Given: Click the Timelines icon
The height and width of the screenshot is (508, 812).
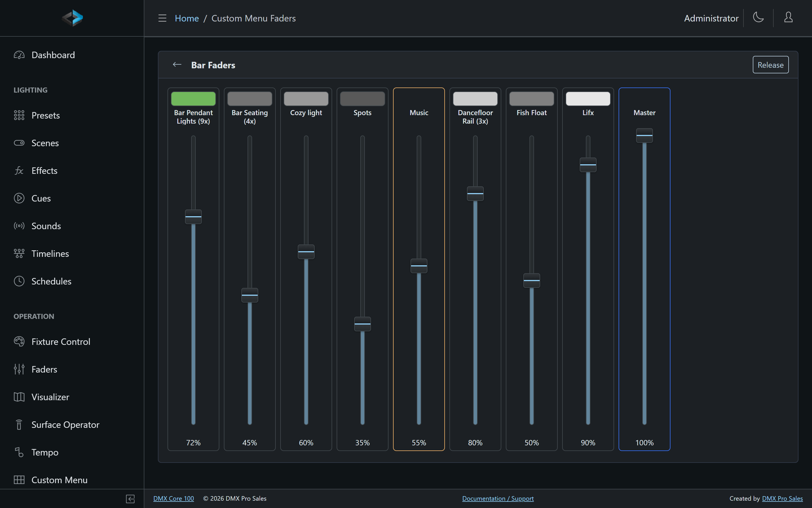Looking at the screenshot, I should coord(19,253).
